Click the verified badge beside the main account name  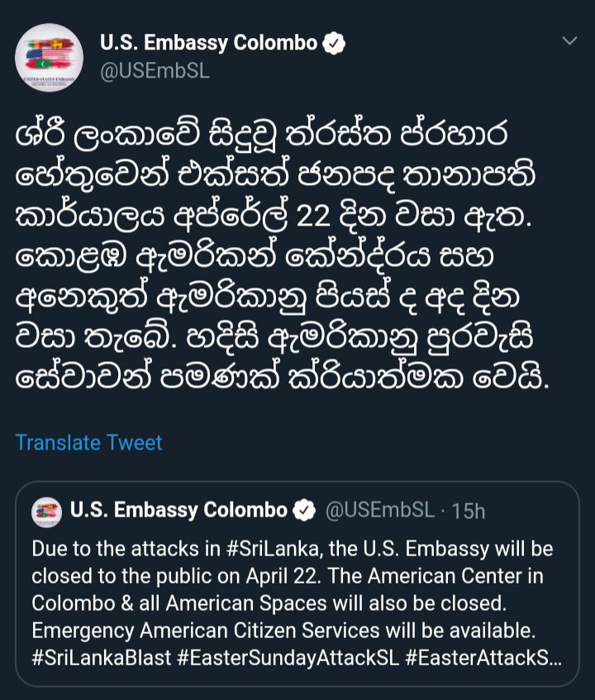point(335,43)
